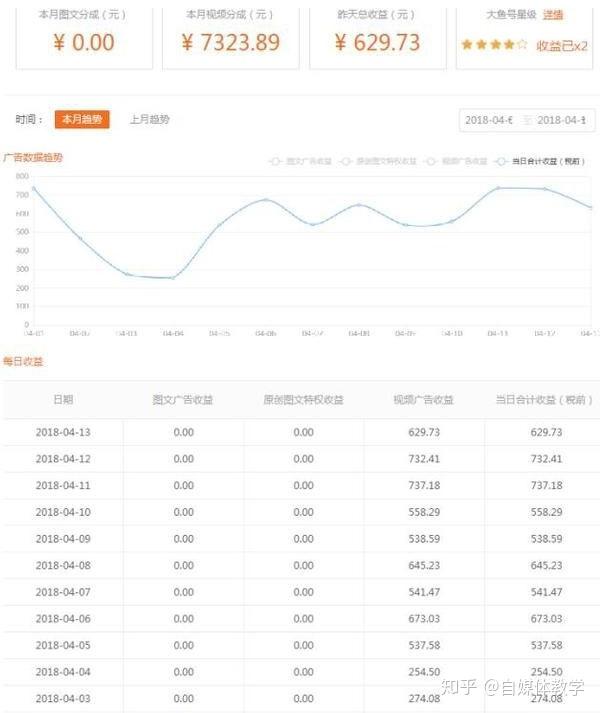Open the 详情 link beside 大鱼号星级
This screenshot has width=600, height=713.
[553, 15]
